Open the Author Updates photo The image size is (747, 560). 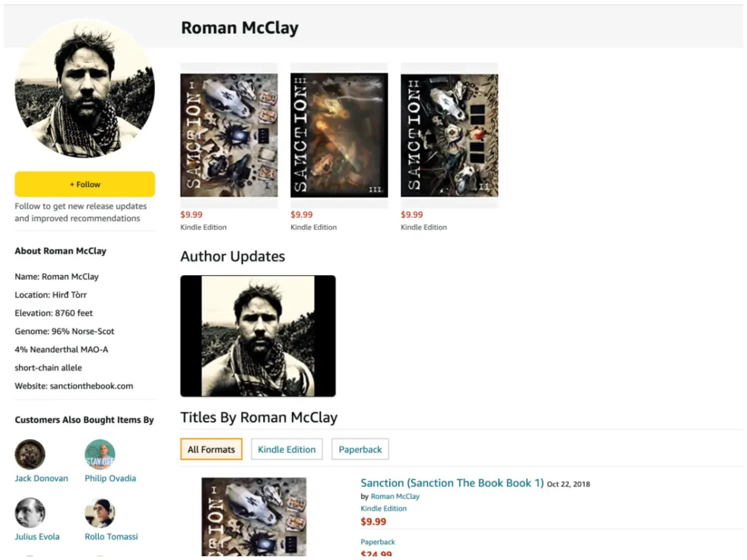click(258, 336)
